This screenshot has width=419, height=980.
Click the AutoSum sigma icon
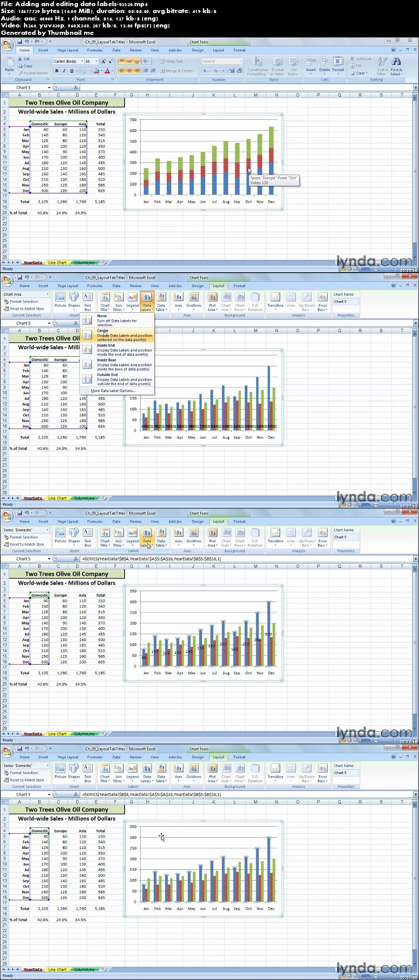click(x=352, y=59)
